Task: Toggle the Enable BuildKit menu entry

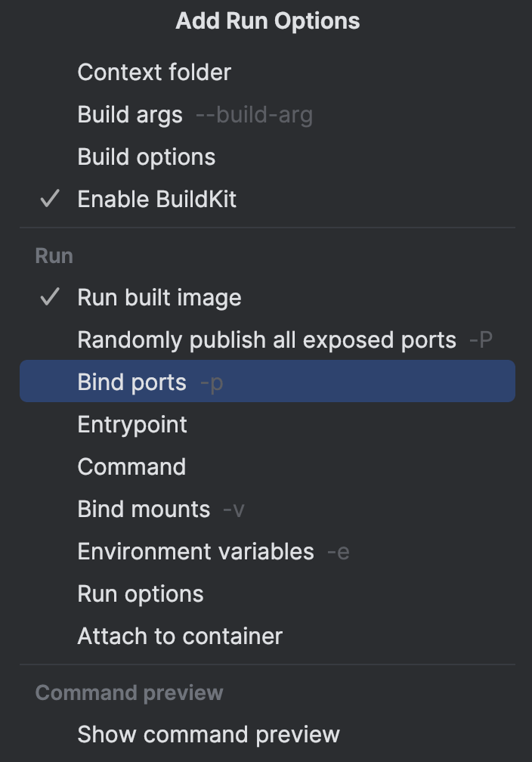Action: tap(157, 200)
